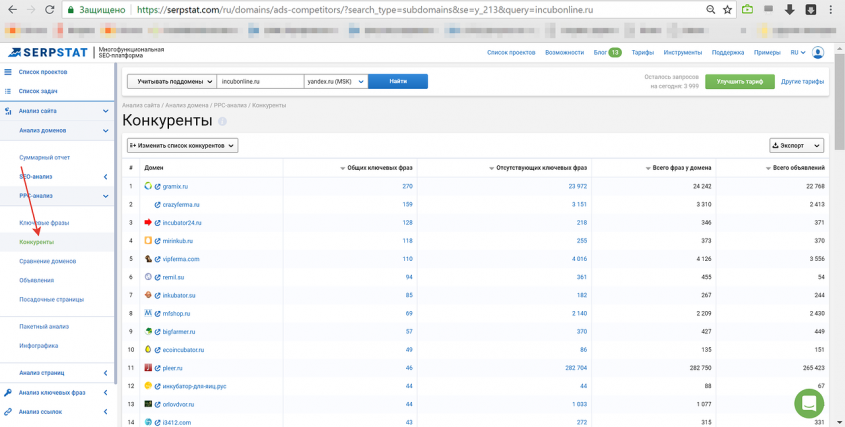Open external link icon for vipferma.com
The image size is (845, 427).
click(x=158, y=259)
